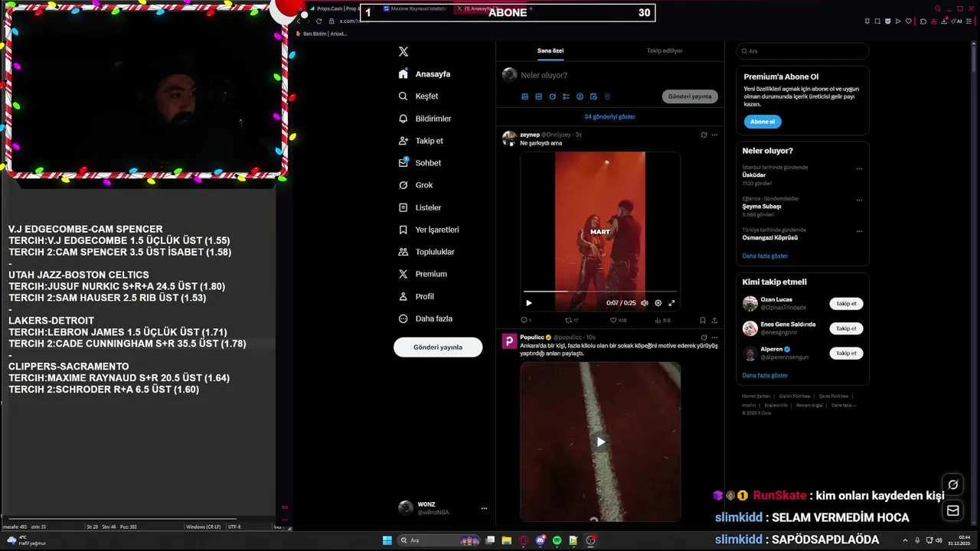Click the X logo above Anasayfa
Viewport: 980px width, 551px height.
click(403, 51)
